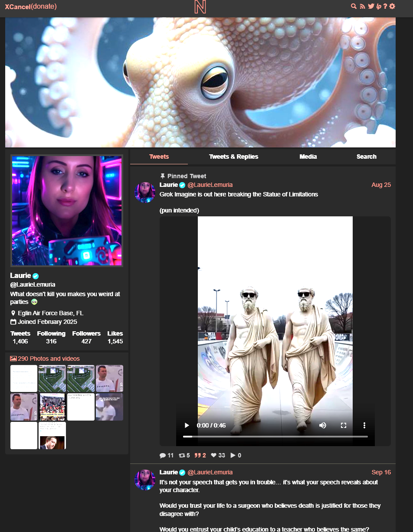Click the Followers count 427

86,342
